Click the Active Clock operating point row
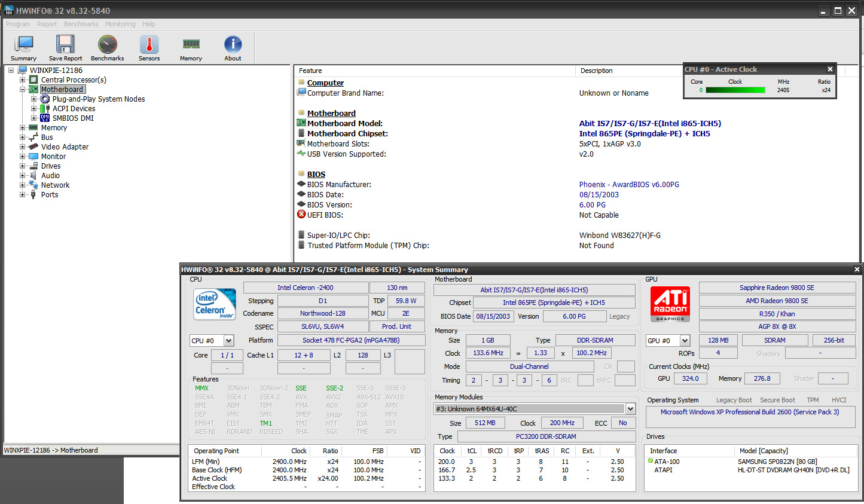Viewport: 864px width, 504px height. [307, 478]
